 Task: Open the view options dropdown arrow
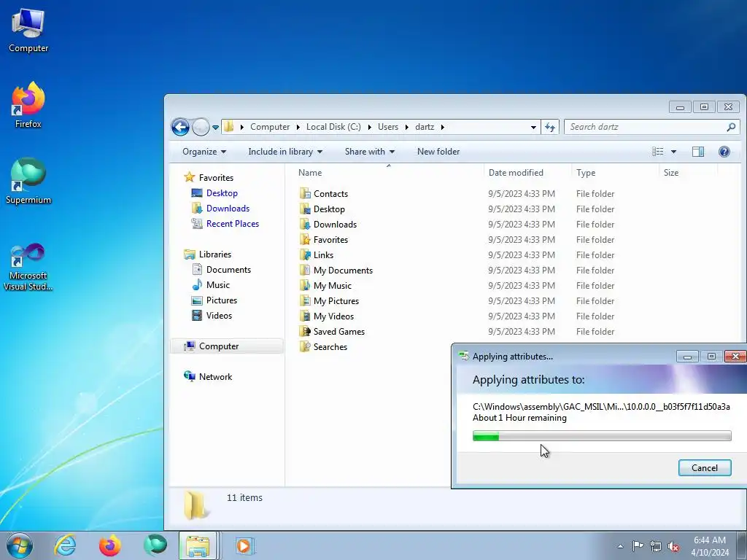click(673, 152)
